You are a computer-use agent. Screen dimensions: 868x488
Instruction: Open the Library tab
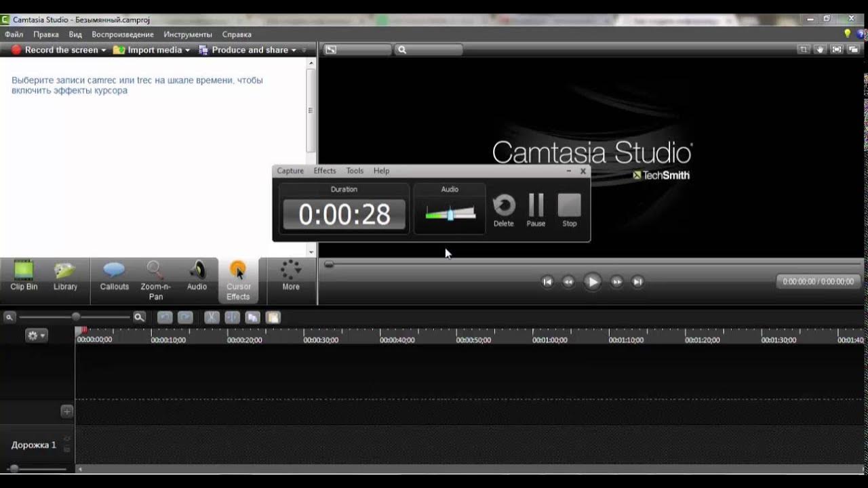coord(65,277)
